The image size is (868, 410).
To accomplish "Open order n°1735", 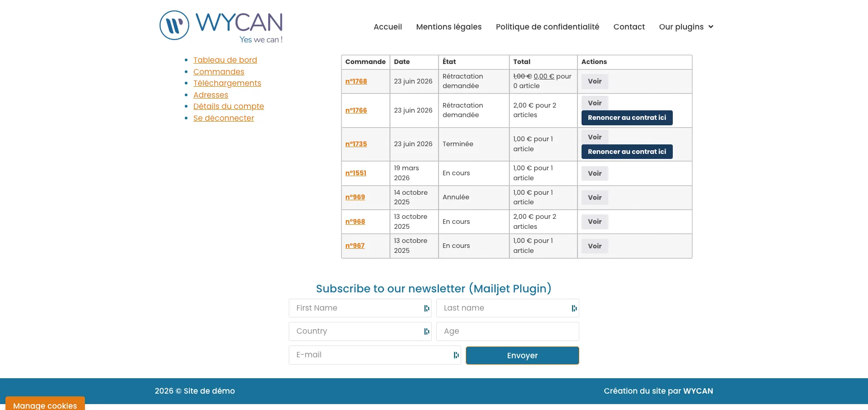I will (x=356, y=144).
